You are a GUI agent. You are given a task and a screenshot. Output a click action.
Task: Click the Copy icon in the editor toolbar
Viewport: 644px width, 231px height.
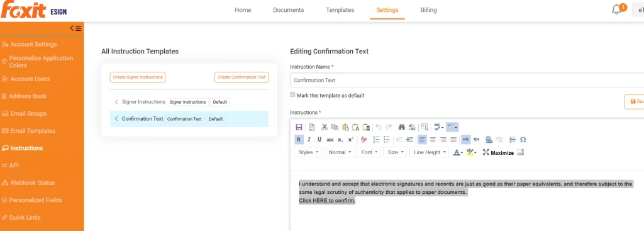tap(335, 127)
